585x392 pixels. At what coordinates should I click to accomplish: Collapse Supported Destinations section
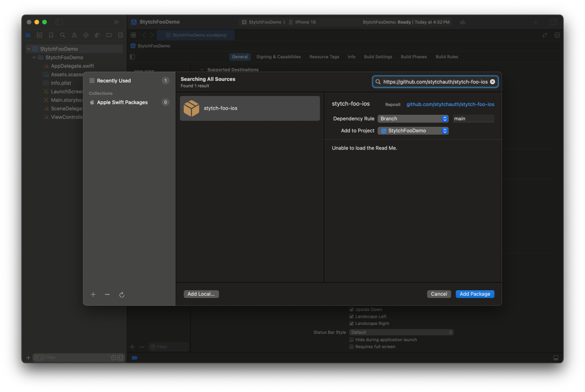[x=202, y=70]
